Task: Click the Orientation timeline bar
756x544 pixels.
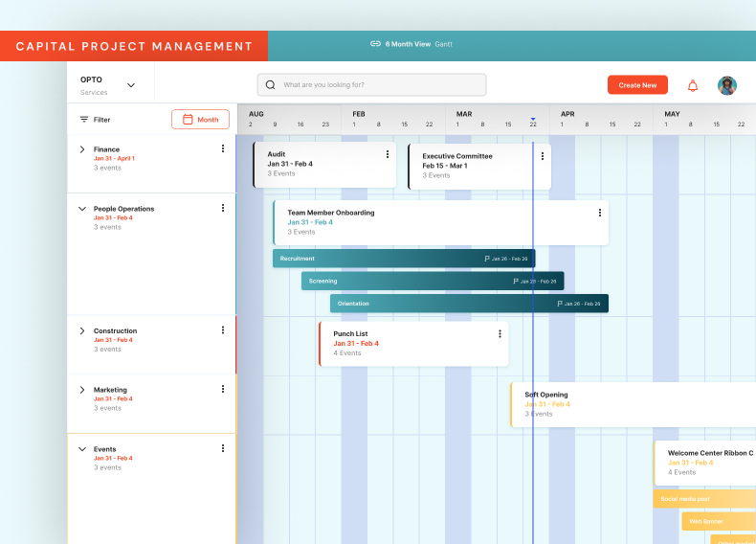Action: (x=469, y=304)
